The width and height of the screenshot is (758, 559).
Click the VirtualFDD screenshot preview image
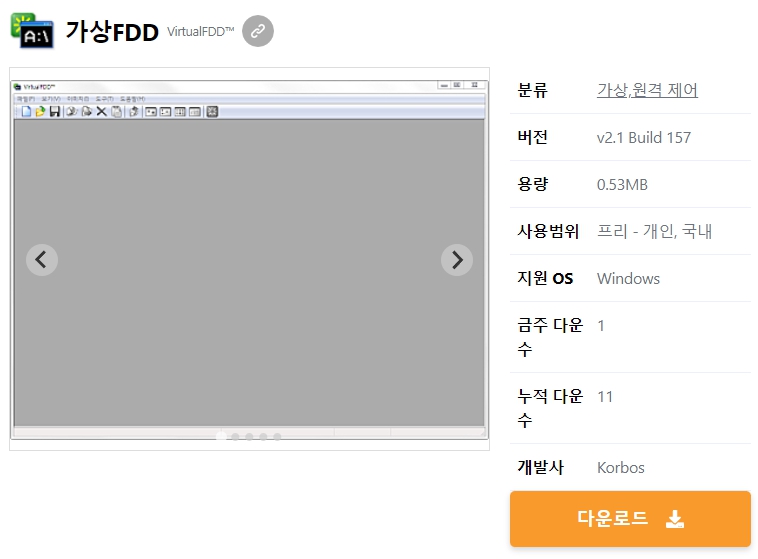249,259
